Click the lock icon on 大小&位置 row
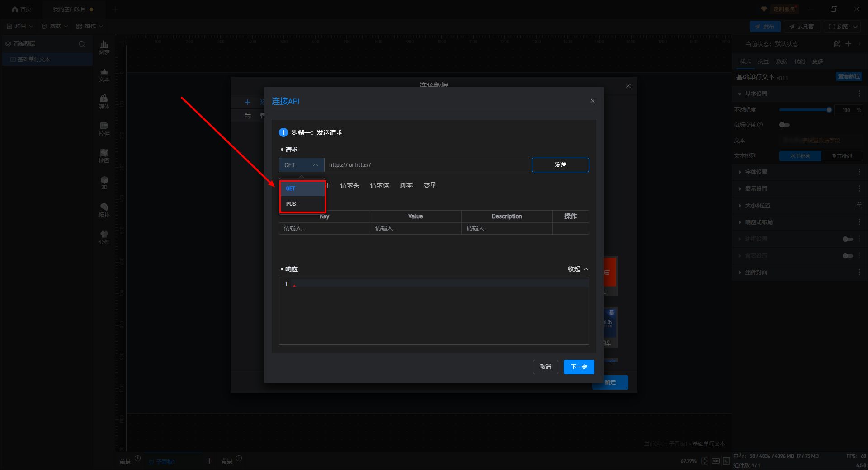The width and height of the screenshot is (868, 470). click(859, 205)
